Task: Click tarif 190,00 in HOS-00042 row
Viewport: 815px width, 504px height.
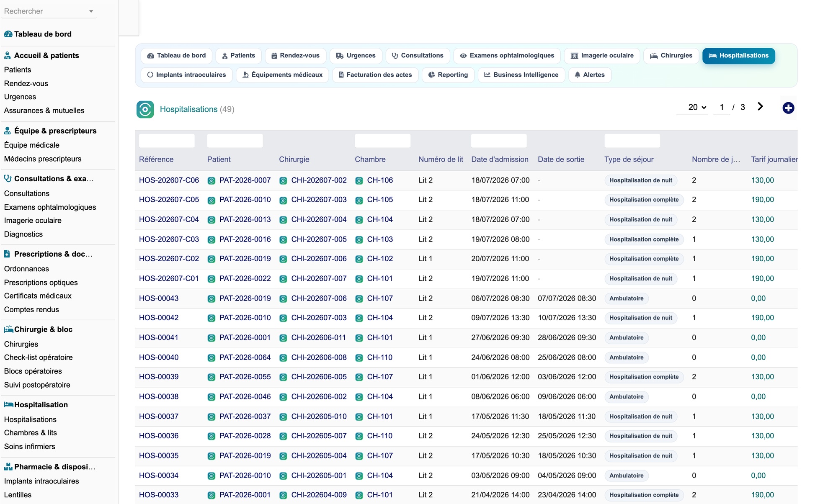Action: [762, 318]
